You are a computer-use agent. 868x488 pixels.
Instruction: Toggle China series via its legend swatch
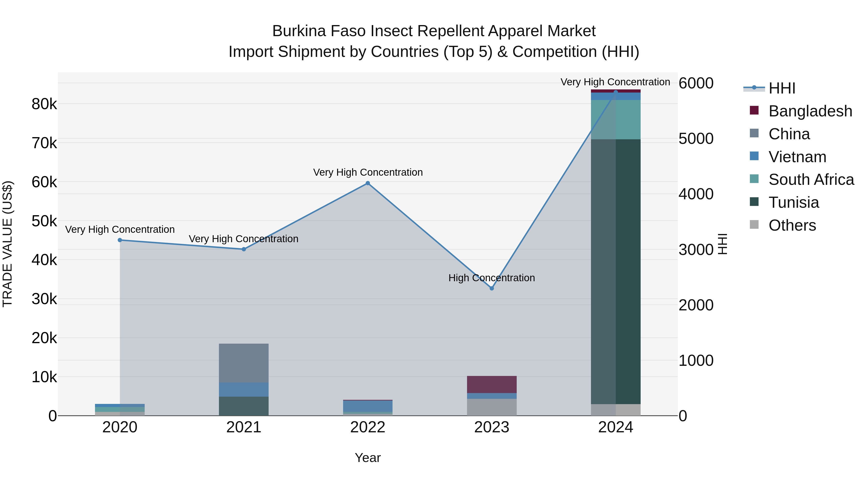point(754,133)
